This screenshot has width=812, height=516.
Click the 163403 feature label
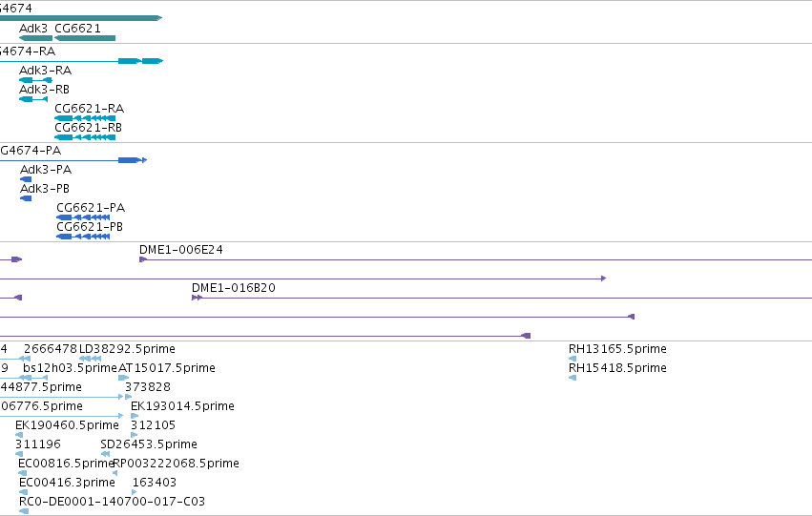pos(155,483)
